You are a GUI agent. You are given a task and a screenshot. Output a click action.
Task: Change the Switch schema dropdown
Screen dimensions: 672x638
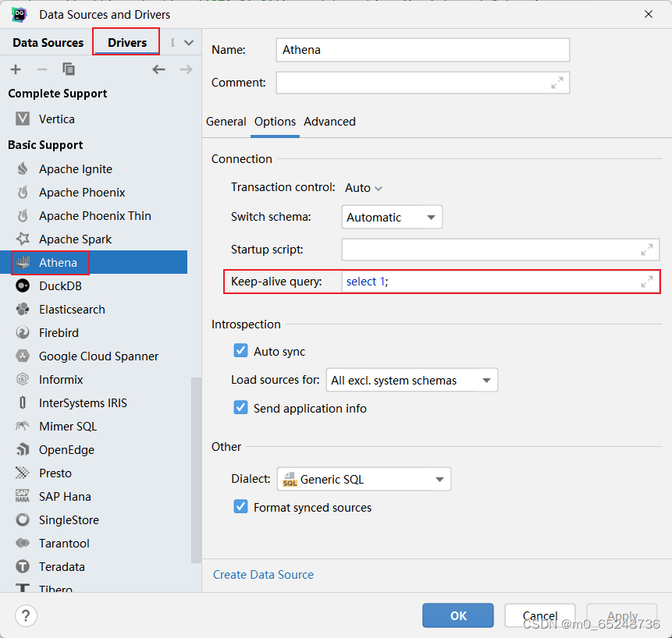(392, 216)
